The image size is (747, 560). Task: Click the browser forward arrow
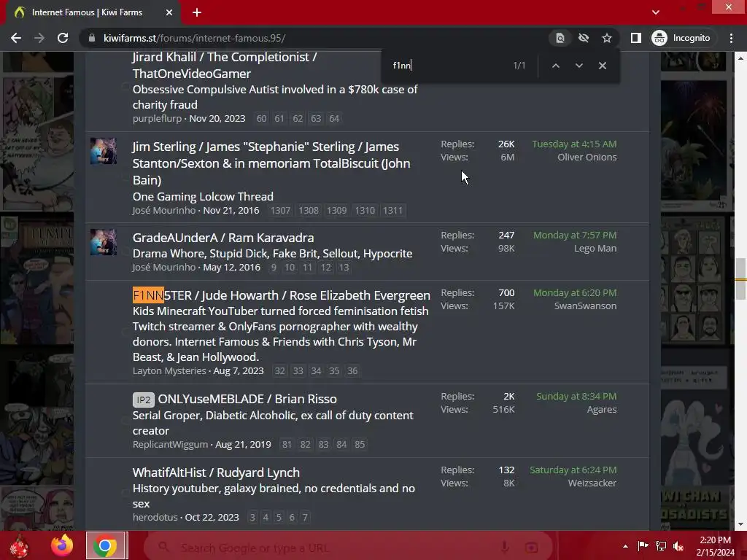tap(39, 38)
